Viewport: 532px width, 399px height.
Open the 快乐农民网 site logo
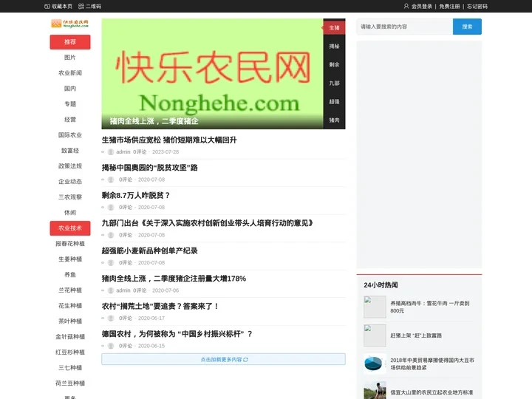70,24
